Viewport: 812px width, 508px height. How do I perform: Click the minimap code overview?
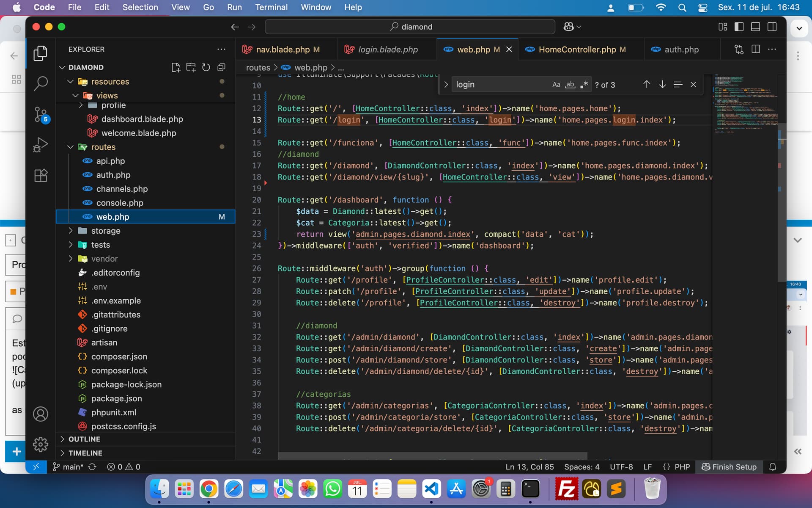745,104
